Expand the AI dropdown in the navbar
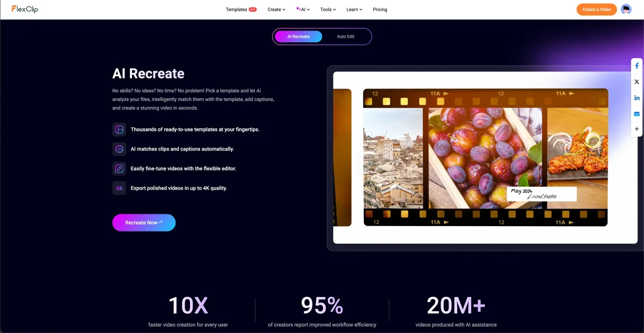The height and width of the screenshot is (333, 644). pyautogui.click(x=303, y=9)
